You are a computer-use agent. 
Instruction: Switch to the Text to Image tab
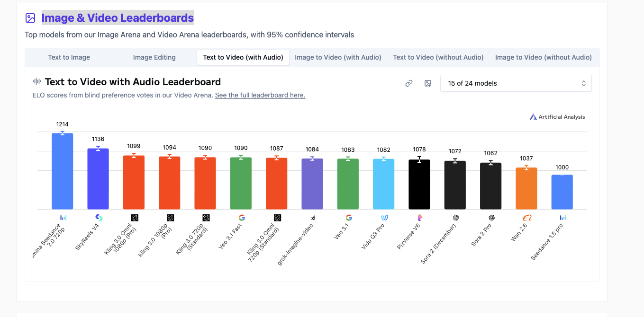coord(69,57)
